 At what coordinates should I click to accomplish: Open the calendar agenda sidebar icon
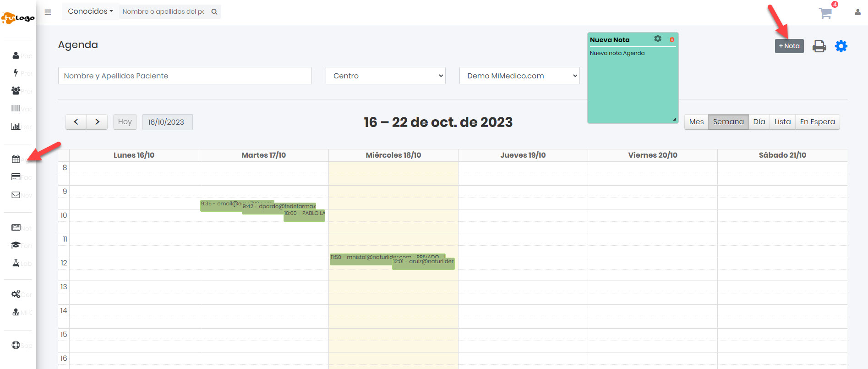16,159
